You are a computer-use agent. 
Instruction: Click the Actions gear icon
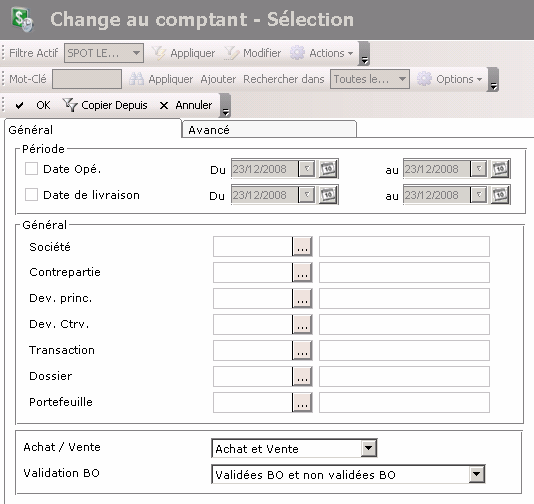click(297, 53)
